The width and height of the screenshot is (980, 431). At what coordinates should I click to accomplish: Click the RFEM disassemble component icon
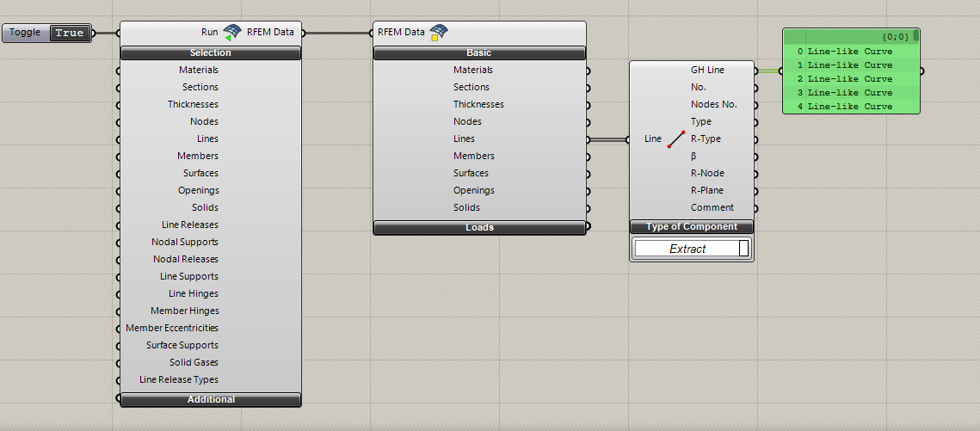(438, 32)
